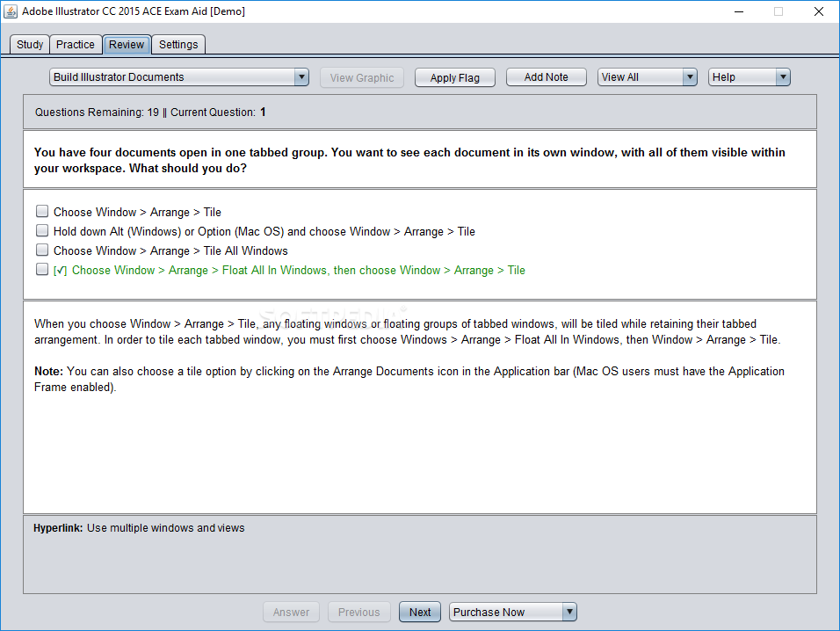Select the Review tab
840x631 pixels.
tap(127, 45)
